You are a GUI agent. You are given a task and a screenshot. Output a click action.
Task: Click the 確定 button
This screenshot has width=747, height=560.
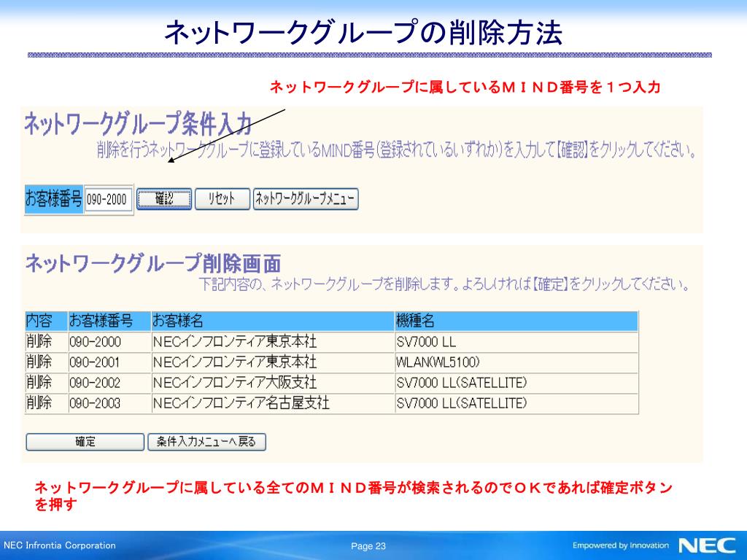(x=85, y=442)
